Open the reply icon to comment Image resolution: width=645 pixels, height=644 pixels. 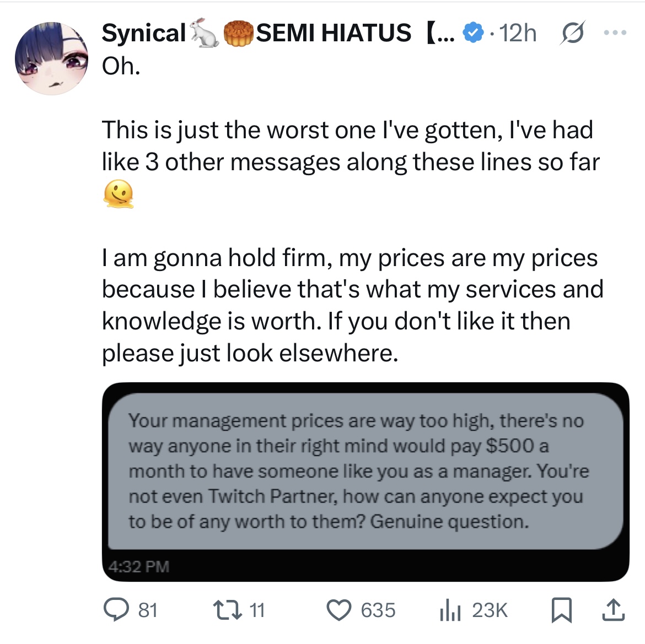coord(116,610)
